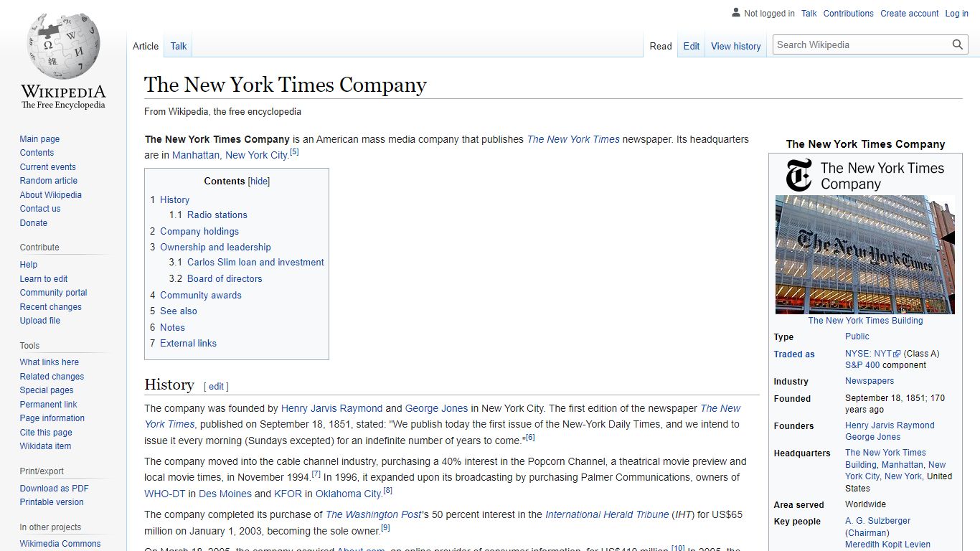
Task: Select the Read tab
Action: pos(661,46)
